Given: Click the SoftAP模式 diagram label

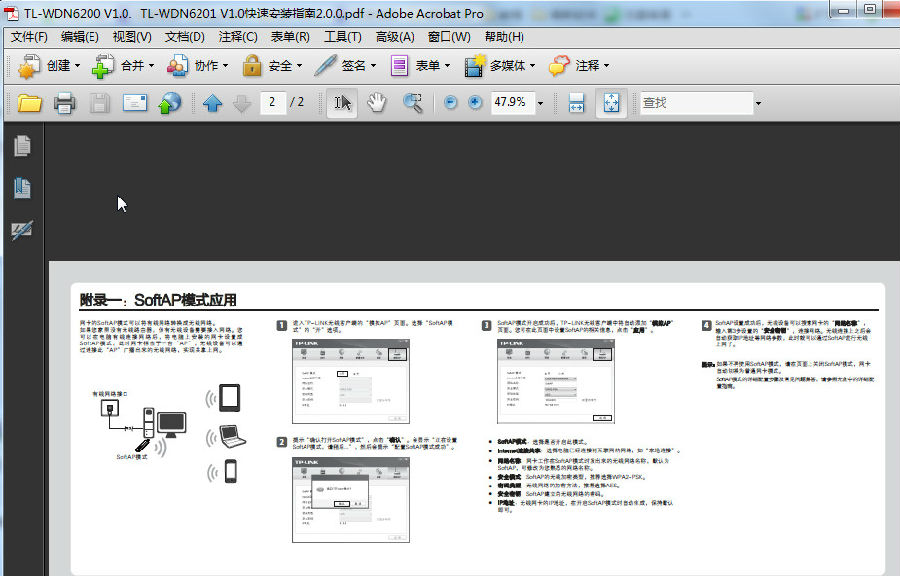Looking at the screenshot, I should pos(131,457).
